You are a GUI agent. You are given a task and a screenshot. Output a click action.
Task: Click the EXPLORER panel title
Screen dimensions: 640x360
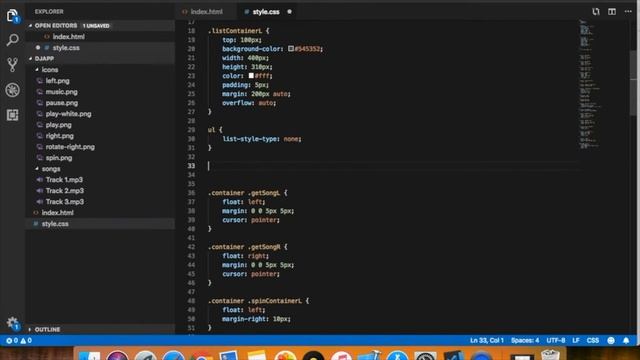[x=49, y=12]
